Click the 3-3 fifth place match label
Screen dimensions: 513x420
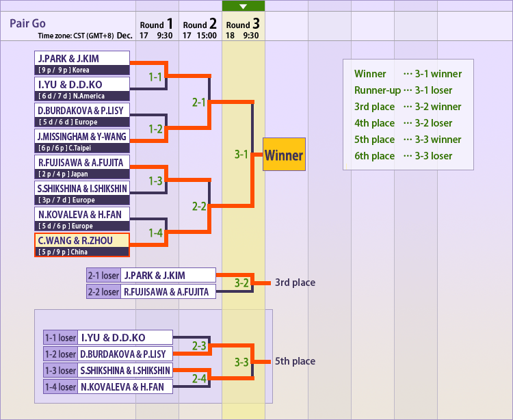241,361
